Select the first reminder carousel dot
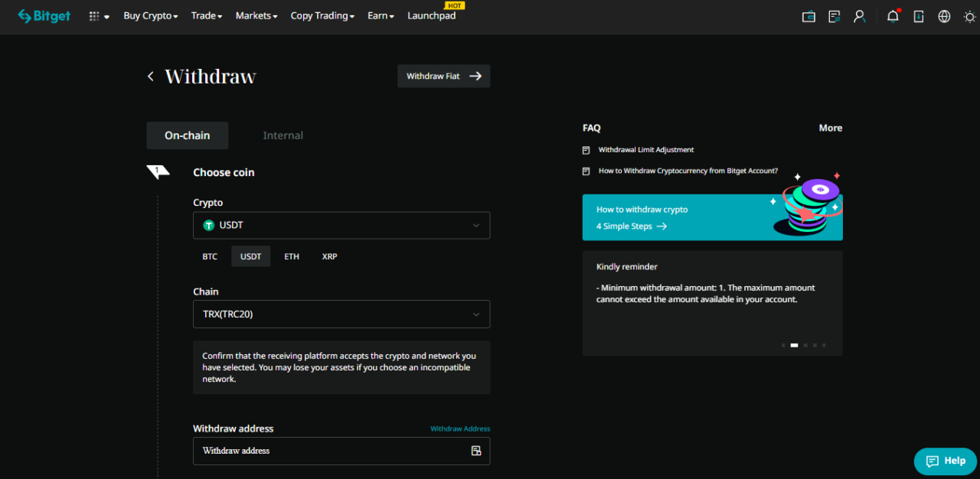The image size is (980, 479). (x=783, y=345)
